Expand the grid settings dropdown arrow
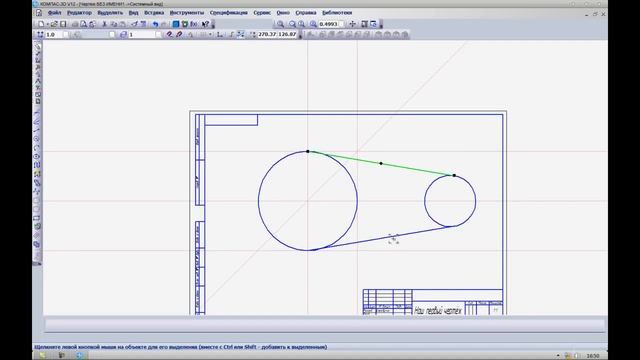 click(210, 35)
